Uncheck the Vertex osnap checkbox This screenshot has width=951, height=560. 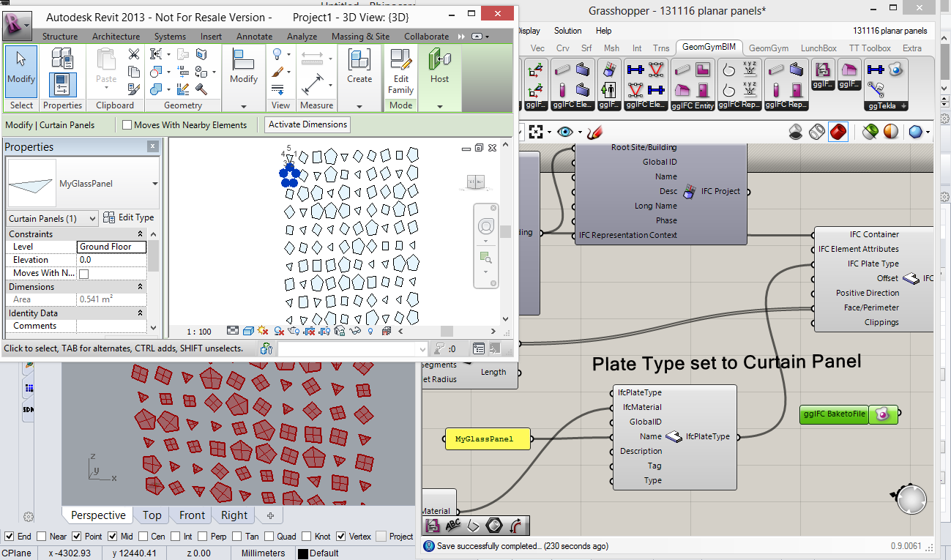(342, 537)
